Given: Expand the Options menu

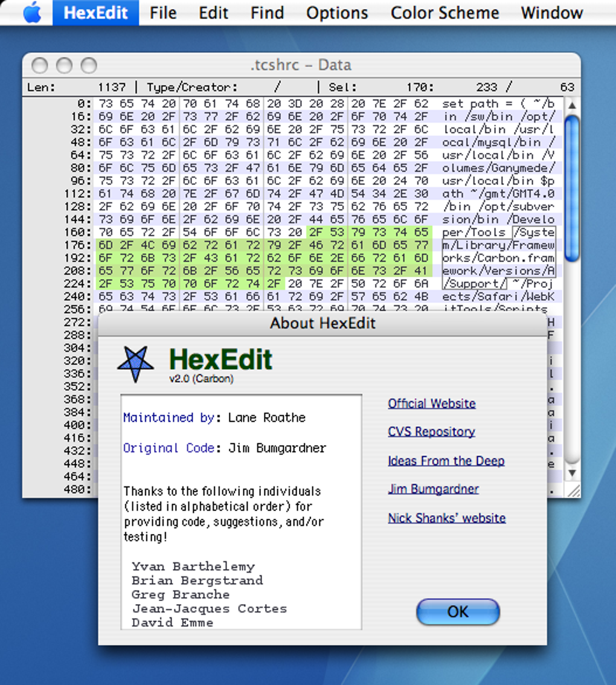Looking at the screenshot, I should click(x=337, y=13).
